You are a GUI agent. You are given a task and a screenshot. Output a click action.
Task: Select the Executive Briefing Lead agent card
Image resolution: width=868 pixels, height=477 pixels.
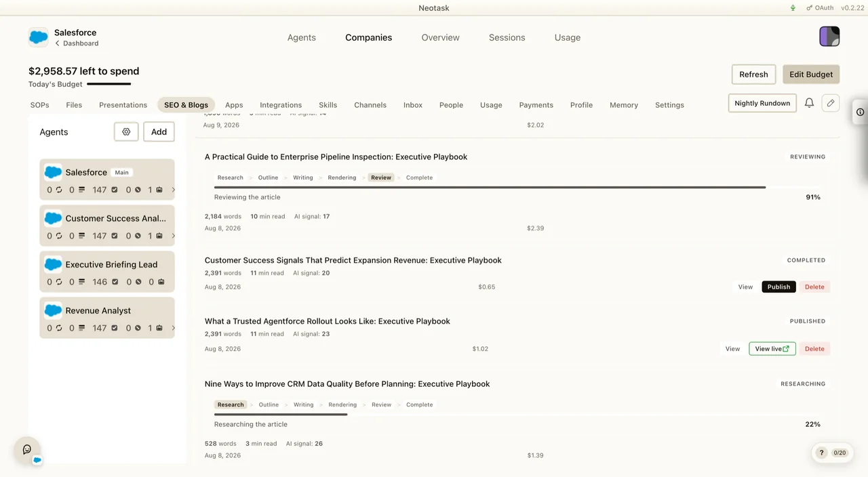(107, 272)
